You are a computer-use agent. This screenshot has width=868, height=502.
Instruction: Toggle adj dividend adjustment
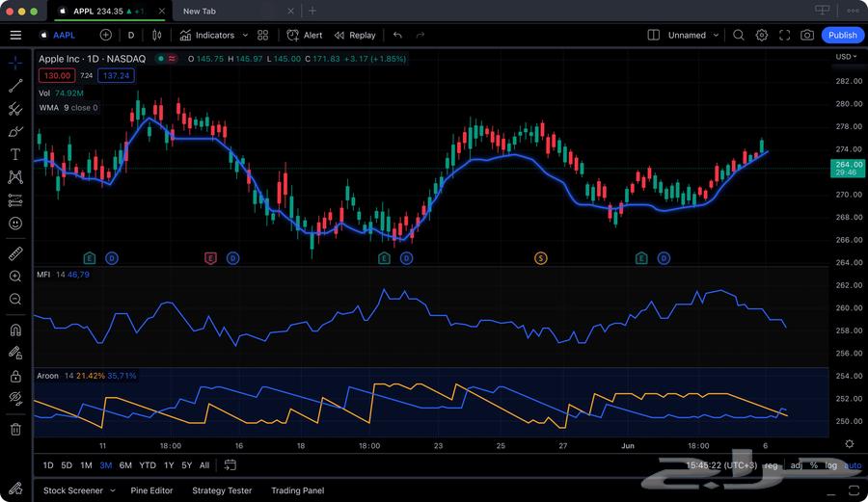click(x=796, y=465)
